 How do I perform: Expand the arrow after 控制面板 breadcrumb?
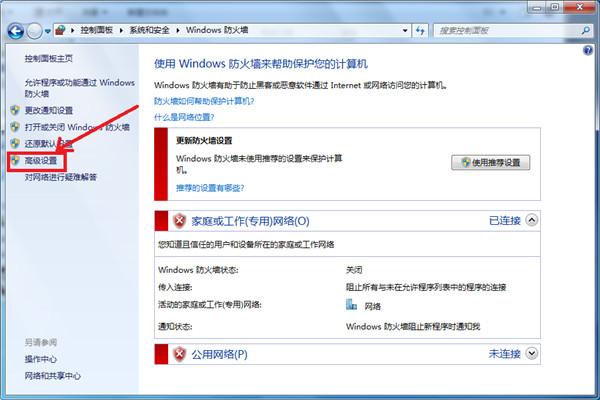click(121, 31)
